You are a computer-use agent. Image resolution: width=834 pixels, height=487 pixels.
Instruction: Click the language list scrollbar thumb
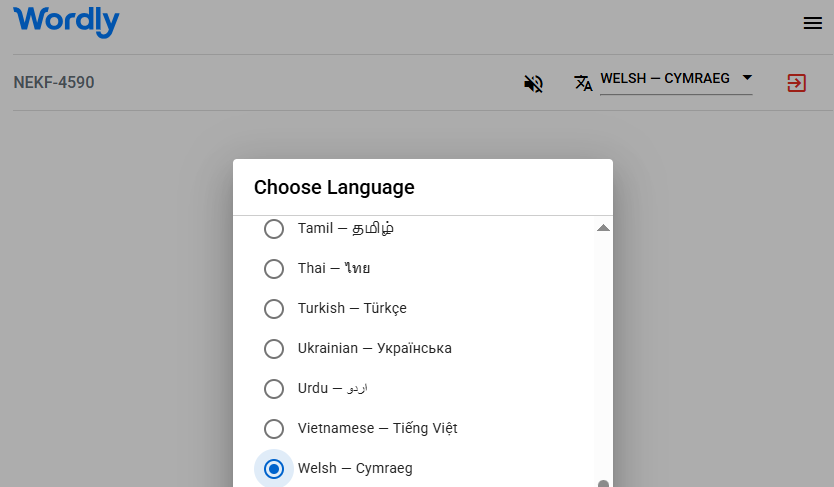pyautogui.click(x=603, y=483)
